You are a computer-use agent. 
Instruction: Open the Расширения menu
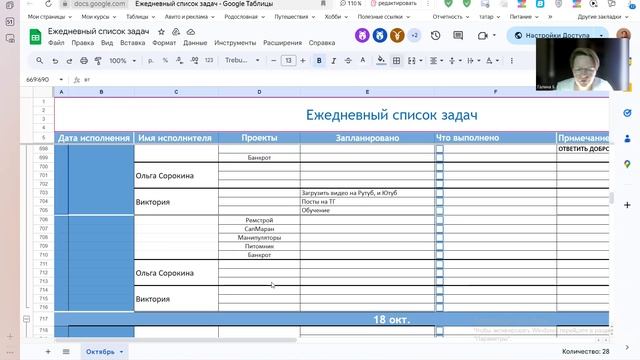coord(282,43)
